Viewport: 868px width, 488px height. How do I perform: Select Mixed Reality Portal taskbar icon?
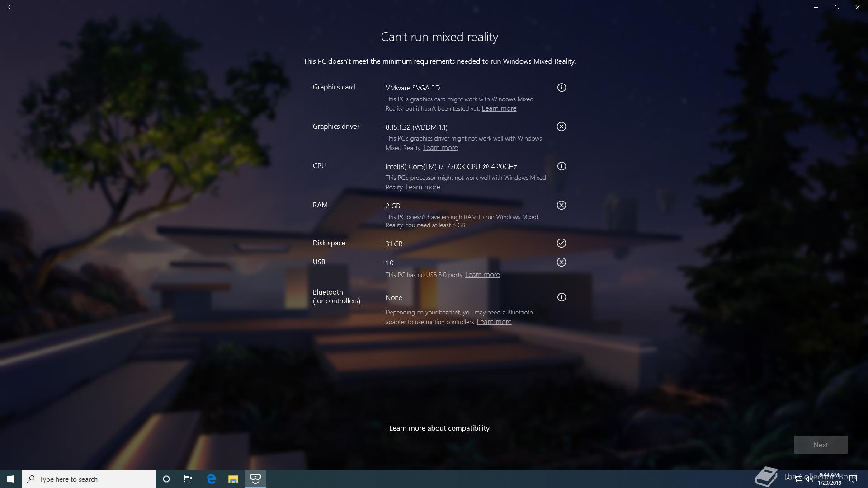coord(255,479)
